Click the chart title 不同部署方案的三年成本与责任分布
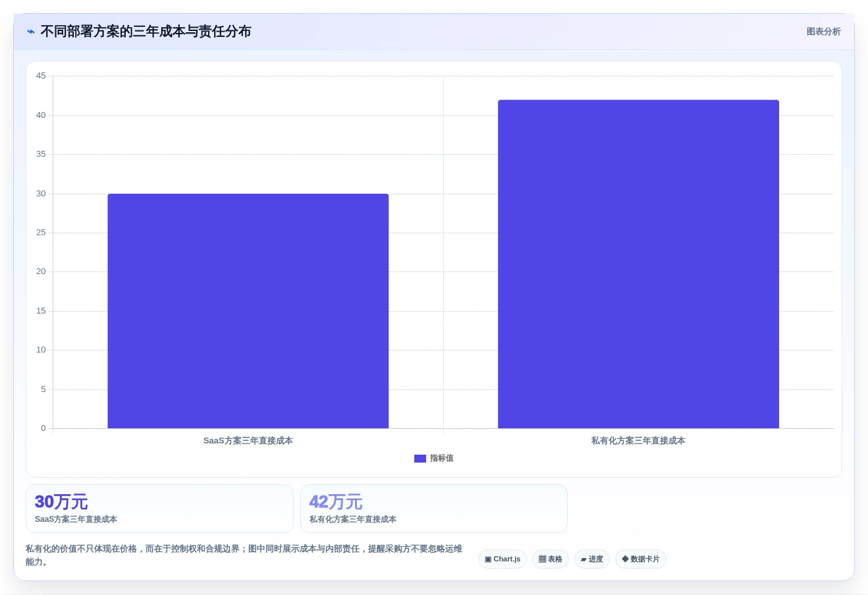The width and height of the screenshot is (868, 595). 146,32
